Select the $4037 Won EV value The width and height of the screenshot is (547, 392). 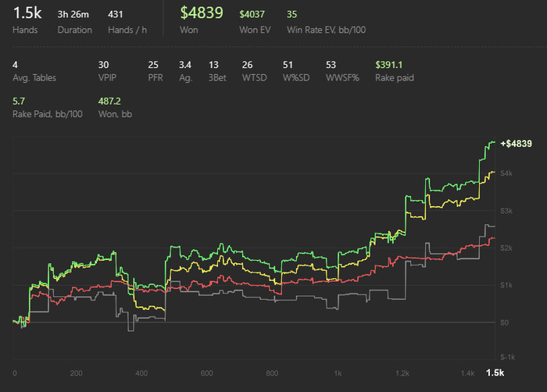(x=252, y=14)
